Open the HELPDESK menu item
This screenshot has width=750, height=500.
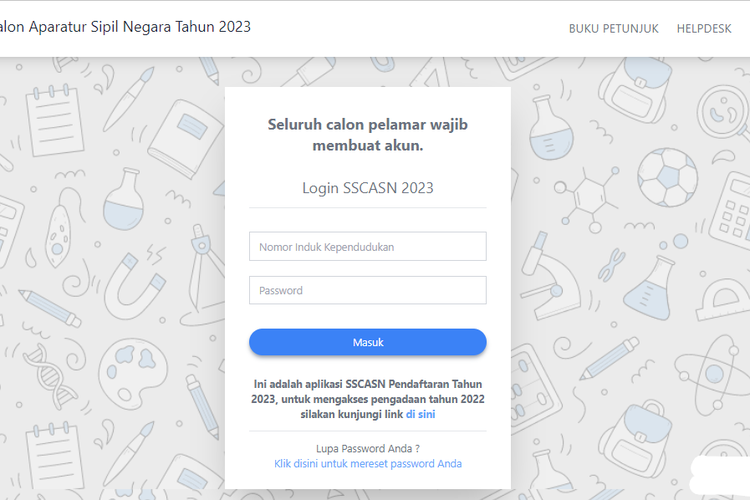pyautogui.click(x=704, y=29)
